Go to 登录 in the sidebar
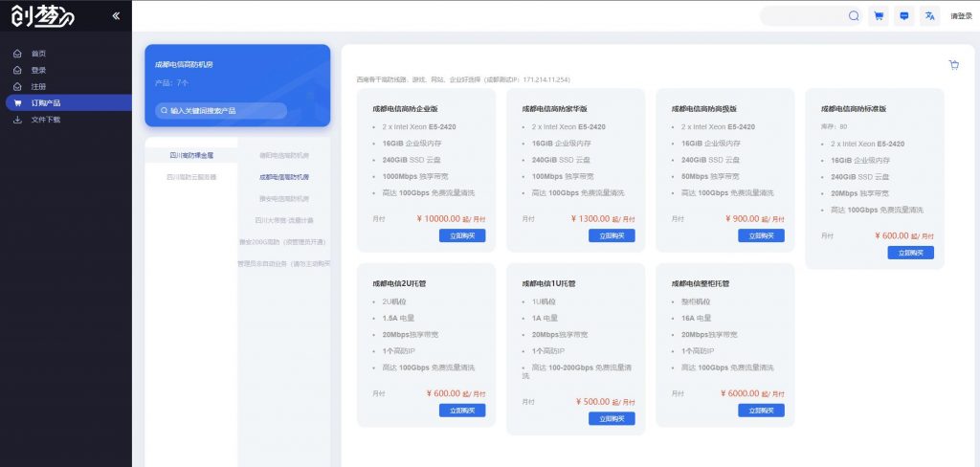This screenshot has width=980, height=467. pos(38,70)
